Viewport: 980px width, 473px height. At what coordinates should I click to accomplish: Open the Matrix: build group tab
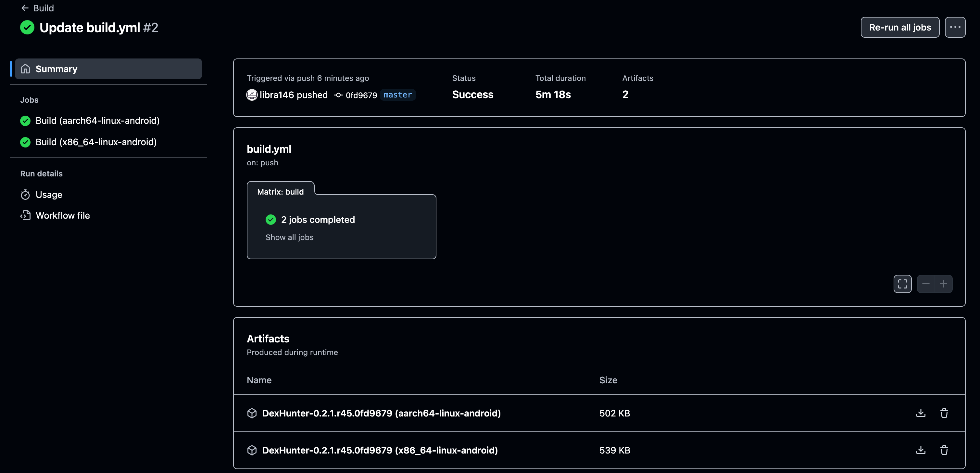click(x=280, y=192)
